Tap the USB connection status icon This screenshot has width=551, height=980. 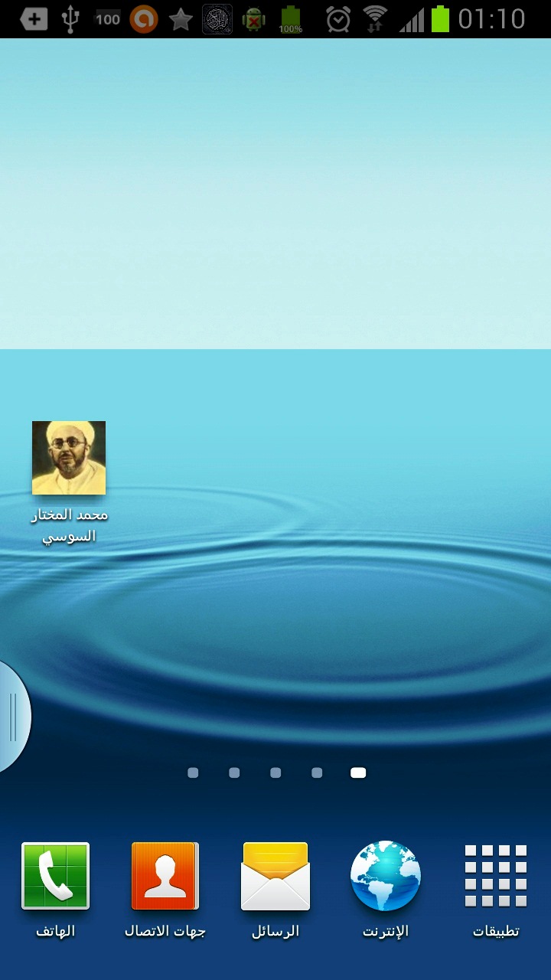70,19
